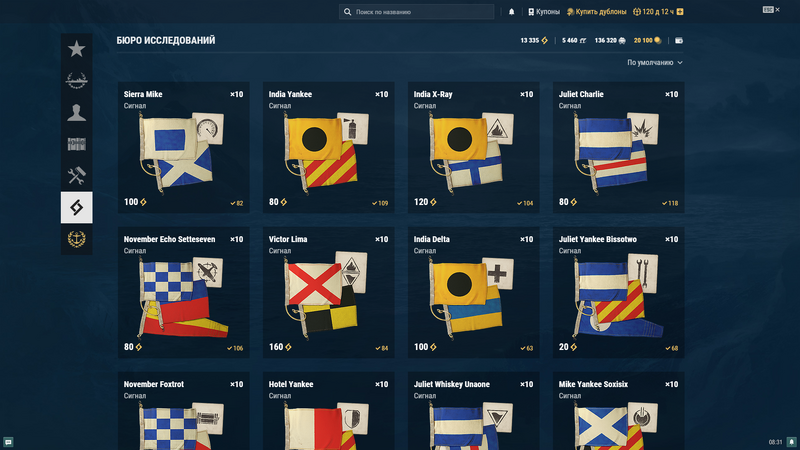The image size is (800, 450).
Task: Expand the По умолчанию sort dropdown
Action: coord(655,62)
